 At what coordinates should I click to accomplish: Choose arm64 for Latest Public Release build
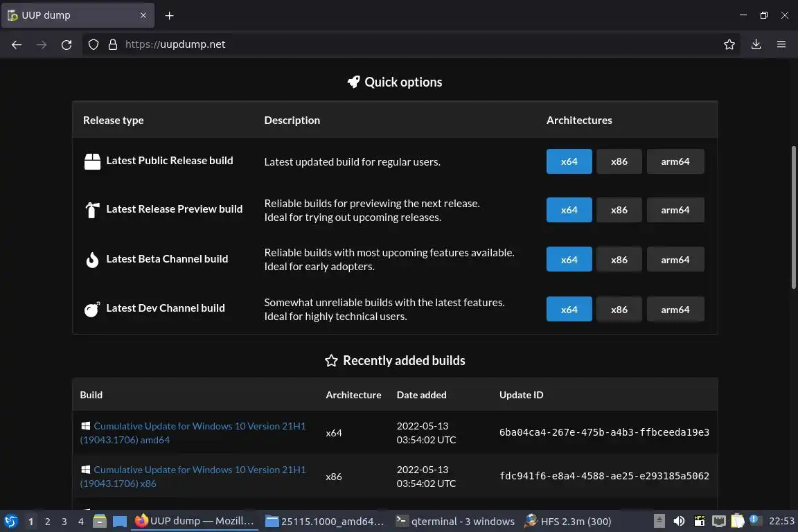coord(675,161)
